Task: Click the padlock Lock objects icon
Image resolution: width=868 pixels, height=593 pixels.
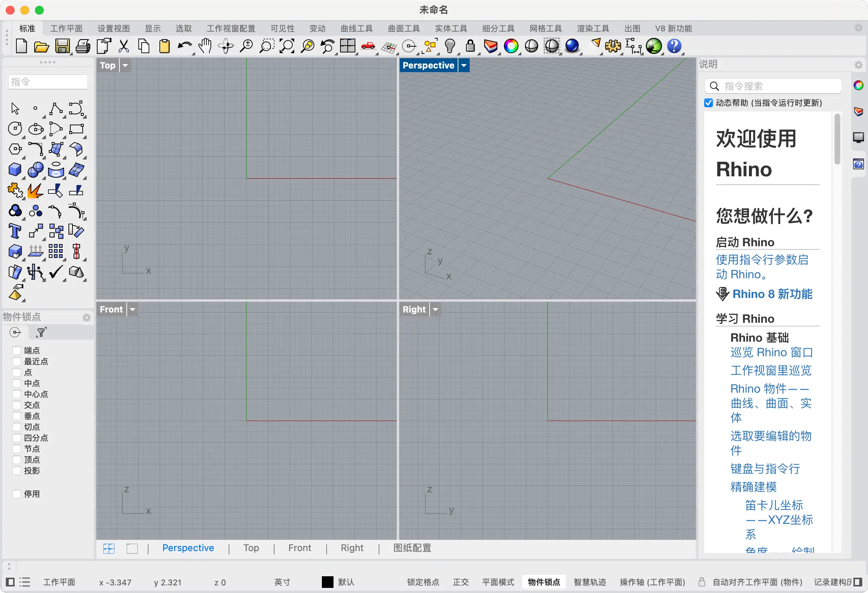Action: click(470, 46)
